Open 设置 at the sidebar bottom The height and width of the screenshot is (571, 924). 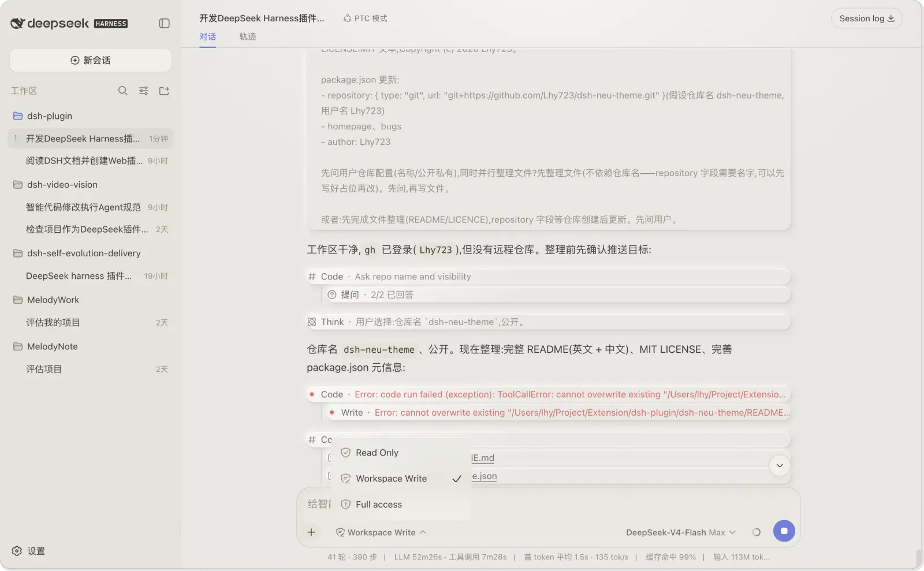(x=29, y=551)
